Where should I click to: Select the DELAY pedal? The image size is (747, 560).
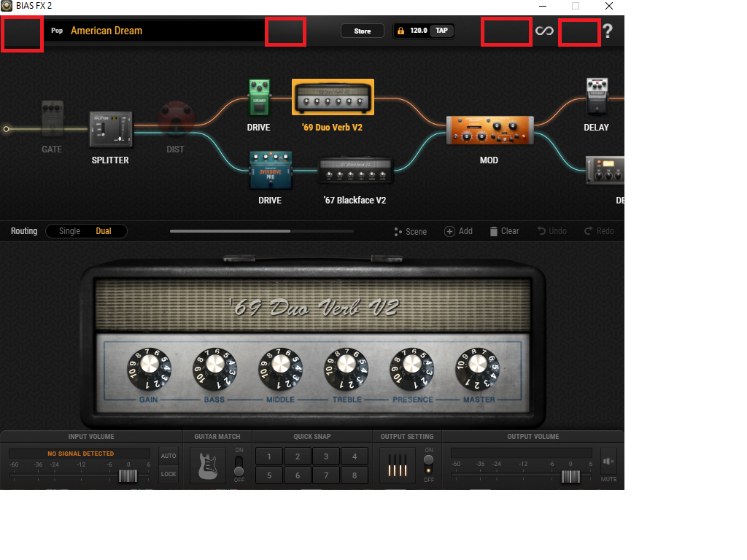(x=597, y=97)
